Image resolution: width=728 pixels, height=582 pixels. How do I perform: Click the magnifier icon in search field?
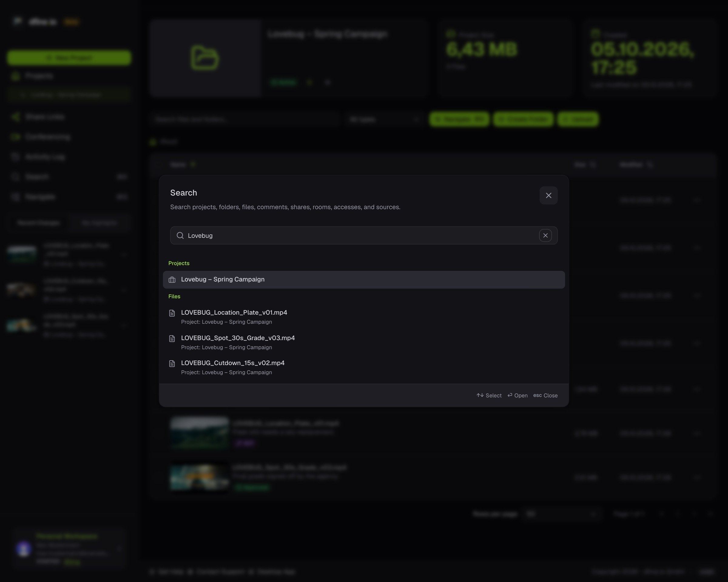click(x=180, y=236)
